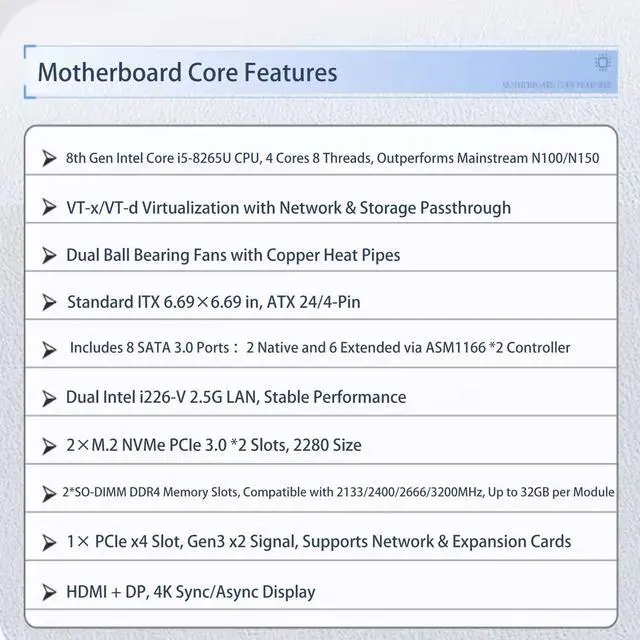Click the arrow bullet beside Standard ITX

coord(48,301)
